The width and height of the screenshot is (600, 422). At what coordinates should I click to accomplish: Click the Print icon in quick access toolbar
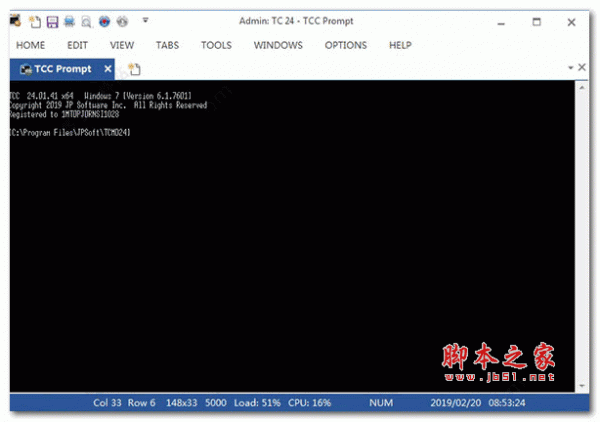tap(69, 21)
